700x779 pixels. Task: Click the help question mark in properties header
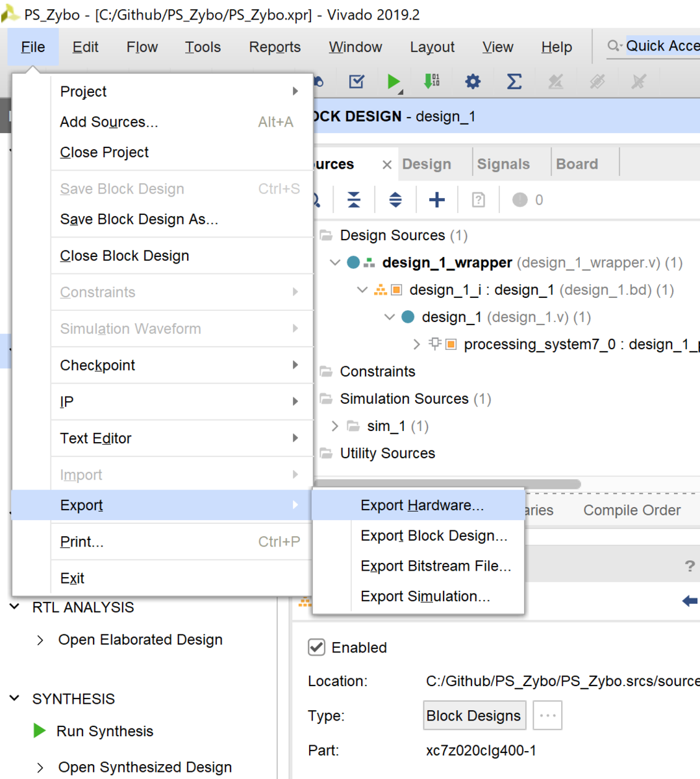click(690, 566)
